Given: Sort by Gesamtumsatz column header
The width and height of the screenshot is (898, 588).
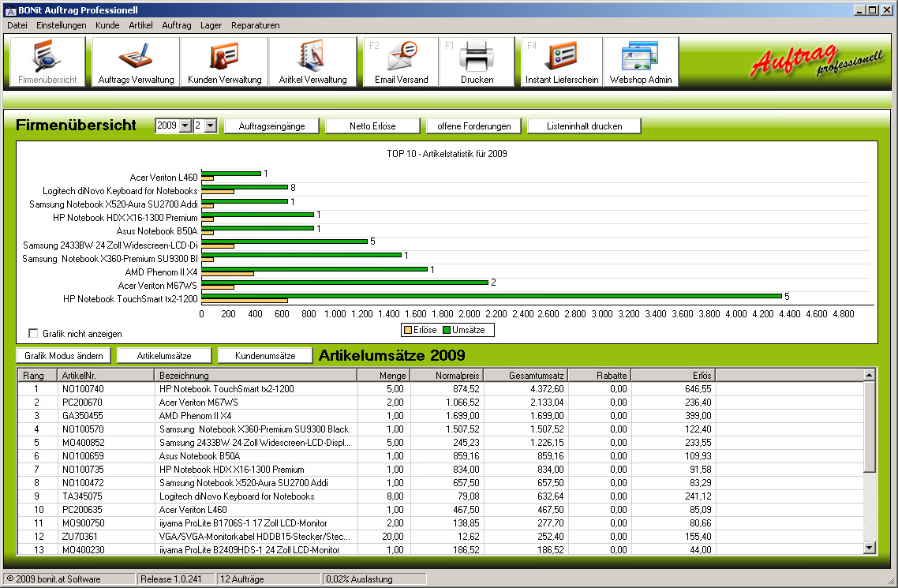Looking at the screenshot, I should click(x=526, y=376).
